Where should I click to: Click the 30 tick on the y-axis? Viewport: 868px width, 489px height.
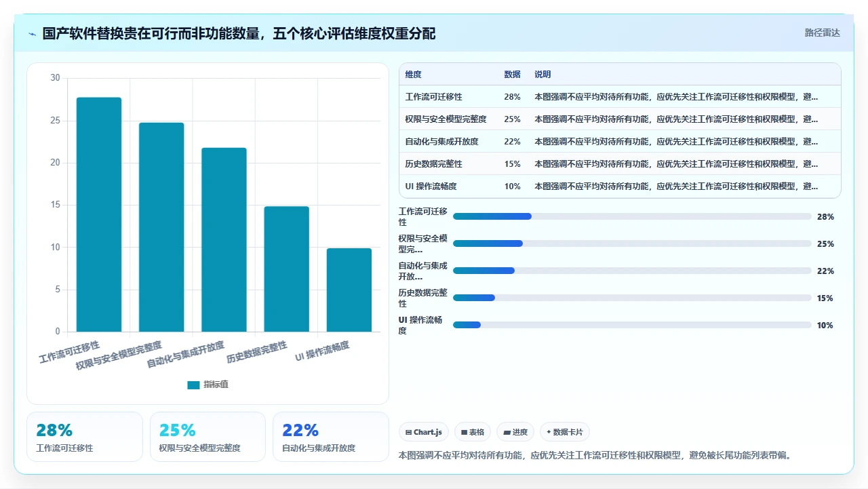[55, 78]
